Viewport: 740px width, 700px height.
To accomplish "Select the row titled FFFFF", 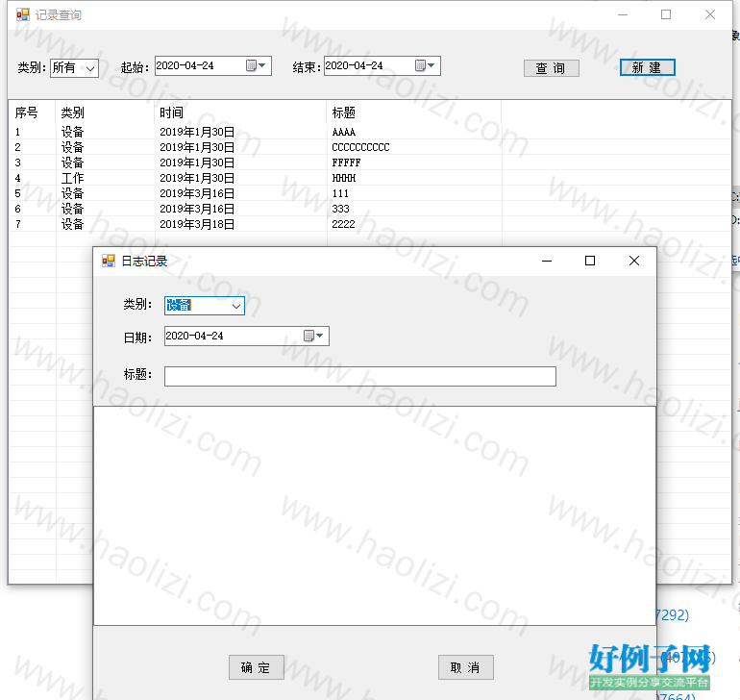I will [370, 162].
